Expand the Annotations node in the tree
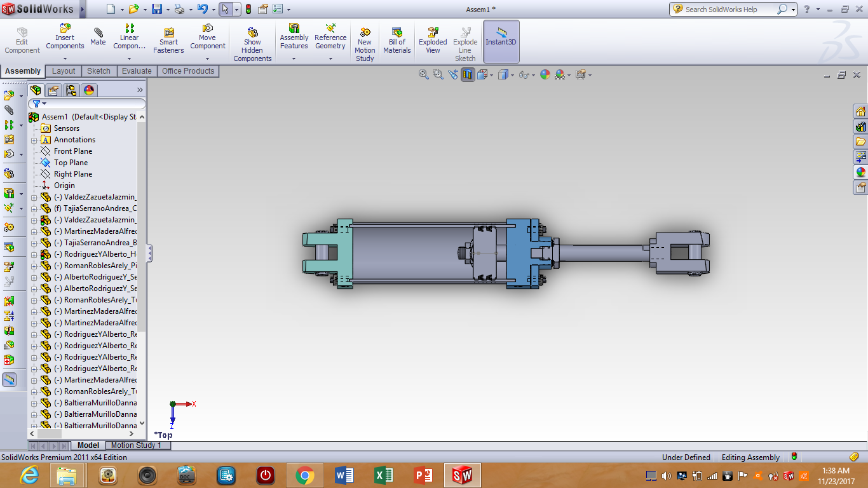This screenshot has height=488, width=868. [33, 139]
